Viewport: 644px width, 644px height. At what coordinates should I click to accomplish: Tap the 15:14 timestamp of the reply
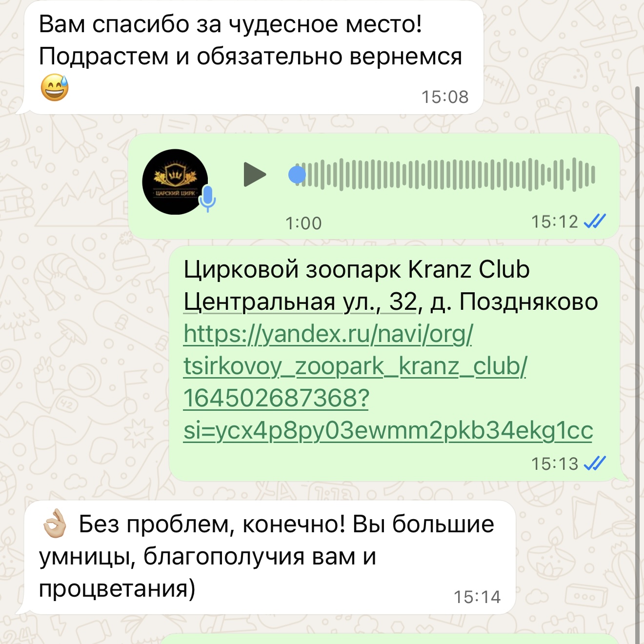click(x=477, y=597)
